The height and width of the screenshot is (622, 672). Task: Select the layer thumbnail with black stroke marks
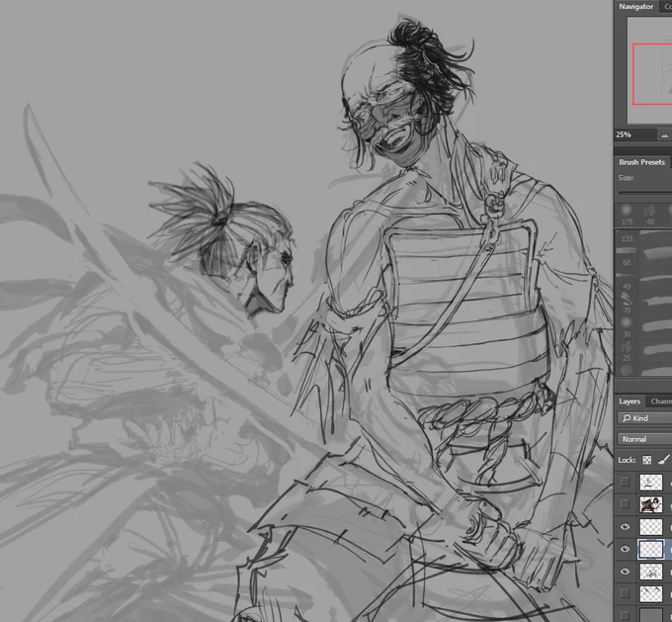(650, 593)
